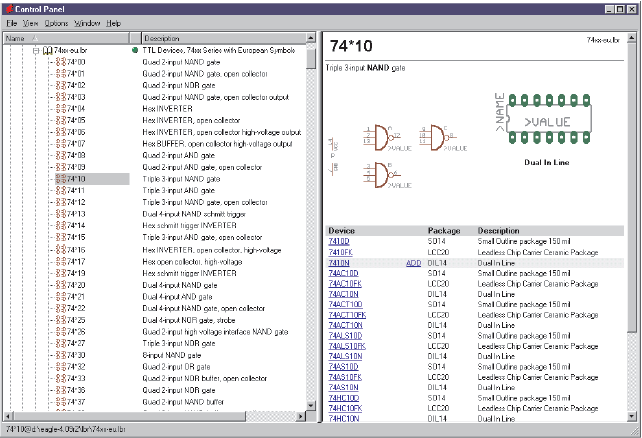Click the ADD link for 7410N
The width and height of the screenshot is (642, 438).
414,263
